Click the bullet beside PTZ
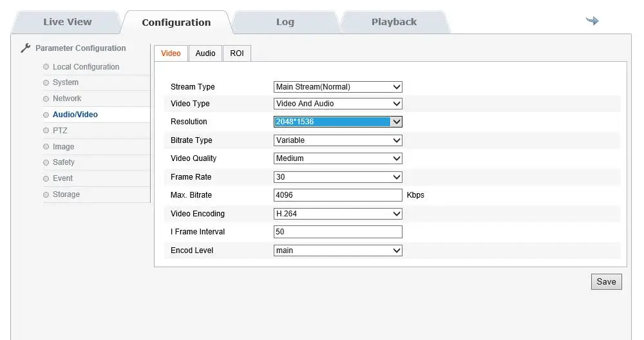 (x=46, y=131)
